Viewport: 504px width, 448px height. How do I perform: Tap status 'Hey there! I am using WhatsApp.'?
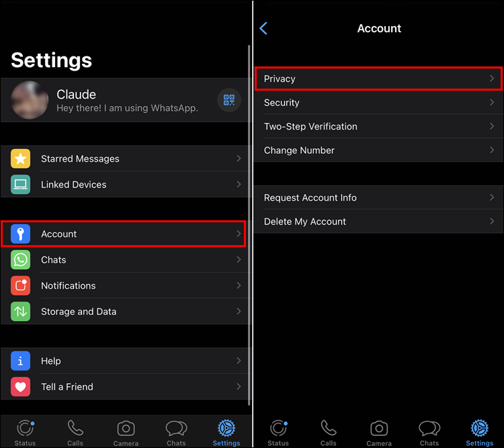[127, 108]
